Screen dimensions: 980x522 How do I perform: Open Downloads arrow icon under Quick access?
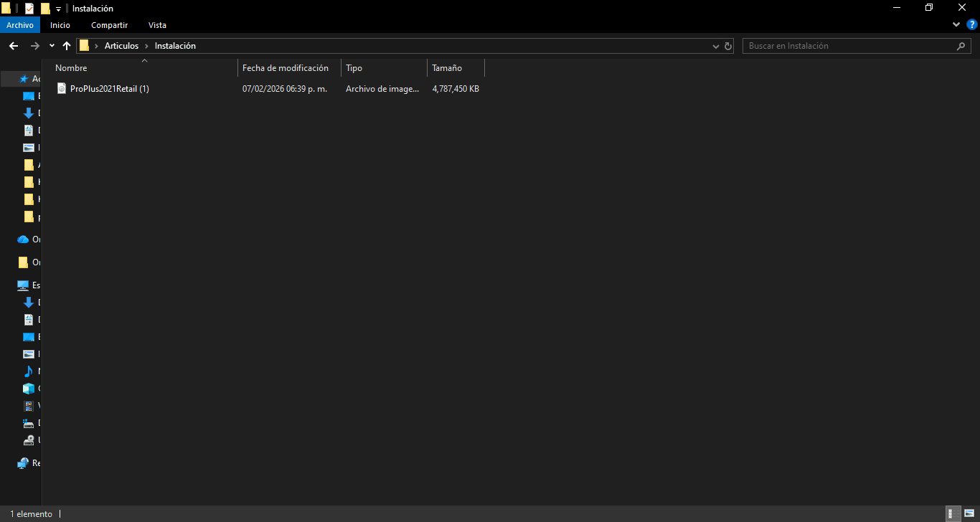[x=29, y=113]
